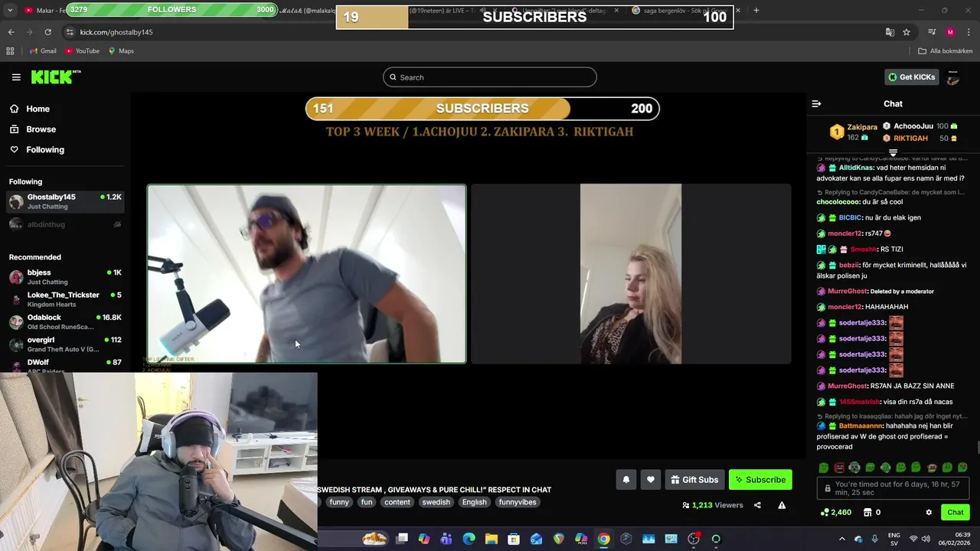Viewport: 980px width, 551px height.
Task: Open chat settings gear
Action: 929,513
